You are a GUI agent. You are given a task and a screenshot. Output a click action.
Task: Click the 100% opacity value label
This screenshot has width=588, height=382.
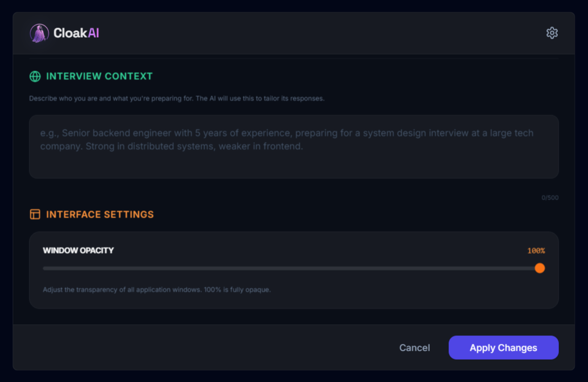click(536, 251)
